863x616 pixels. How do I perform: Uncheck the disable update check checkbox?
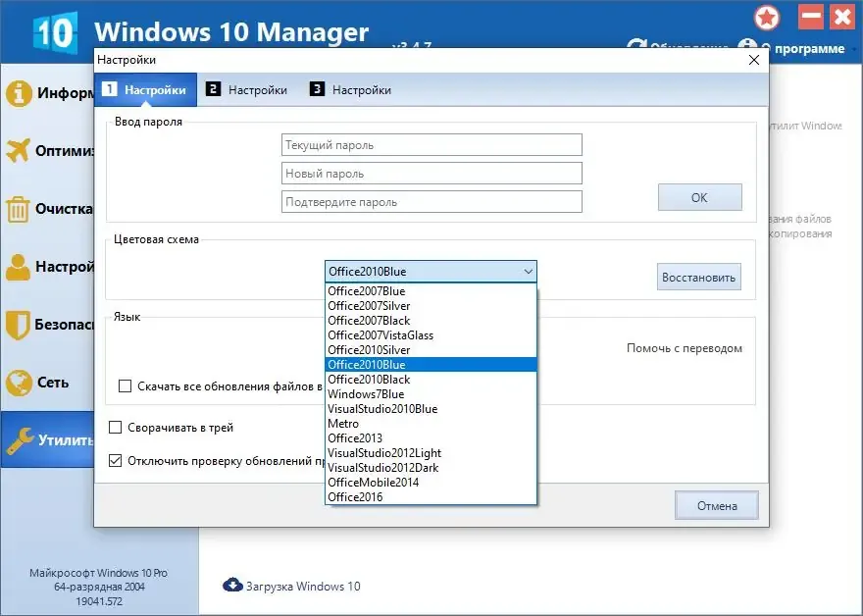click(115, 460)
